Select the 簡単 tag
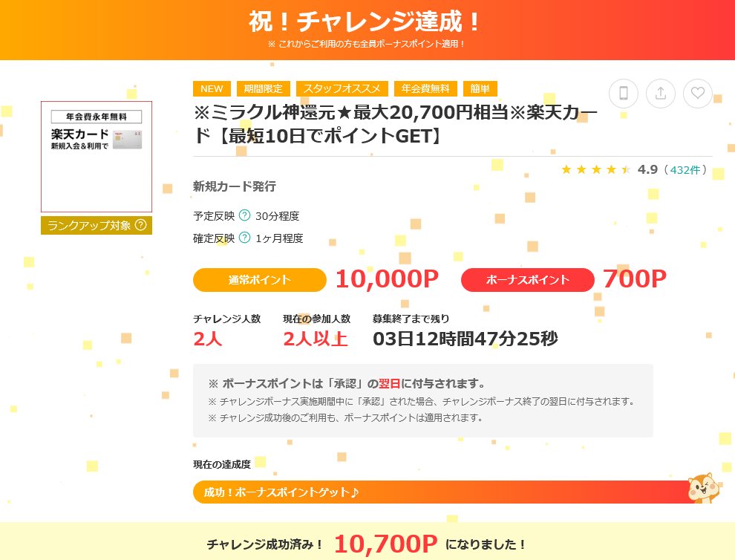 (480, 88)
